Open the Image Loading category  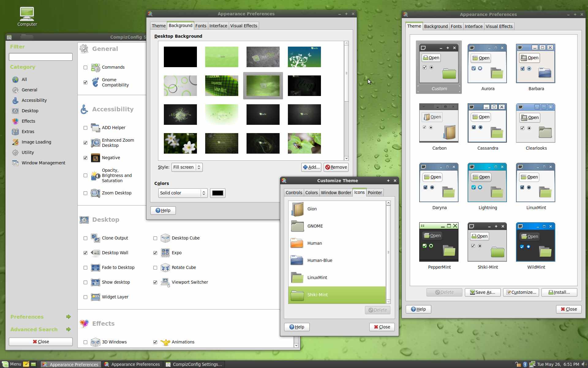[36, 142]
